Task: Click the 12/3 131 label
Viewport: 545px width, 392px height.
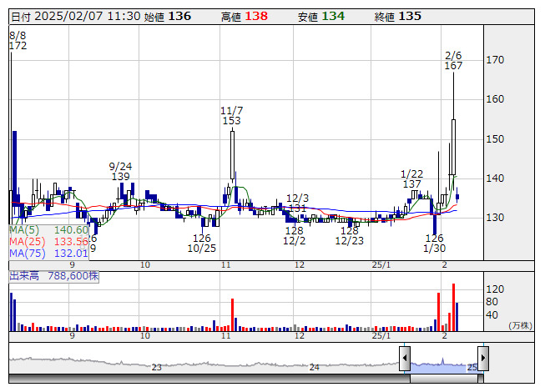Action: (x=297, y=204)
